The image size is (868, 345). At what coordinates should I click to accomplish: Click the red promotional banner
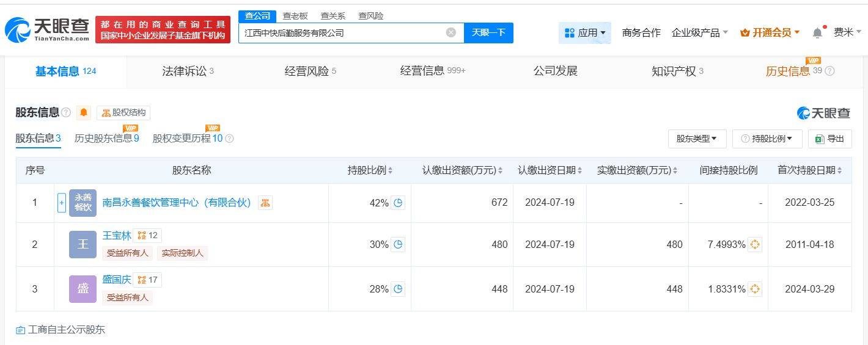click(x=163, y=30)
